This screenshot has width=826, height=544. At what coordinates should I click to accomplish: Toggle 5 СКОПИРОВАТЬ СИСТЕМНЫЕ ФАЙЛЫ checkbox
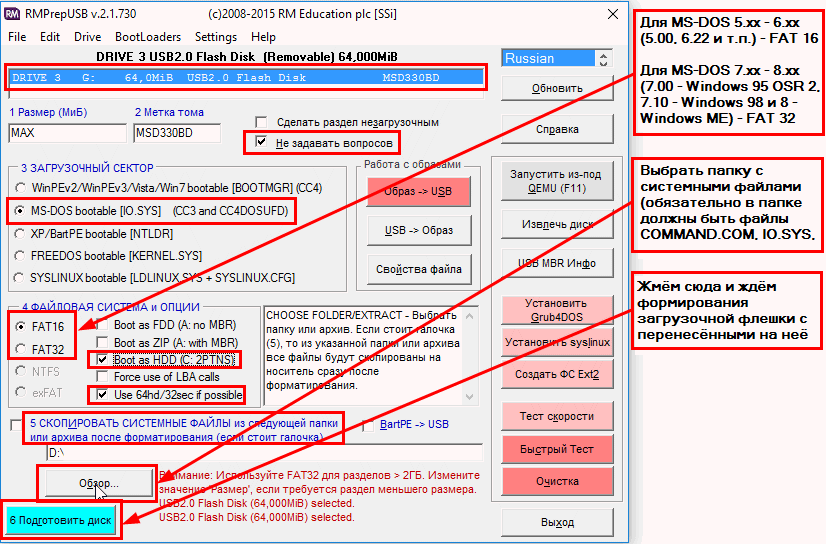16,424
